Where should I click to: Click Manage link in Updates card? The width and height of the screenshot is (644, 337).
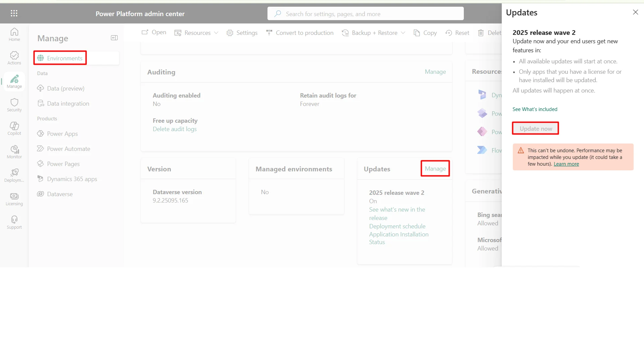[x=435, y=169]
